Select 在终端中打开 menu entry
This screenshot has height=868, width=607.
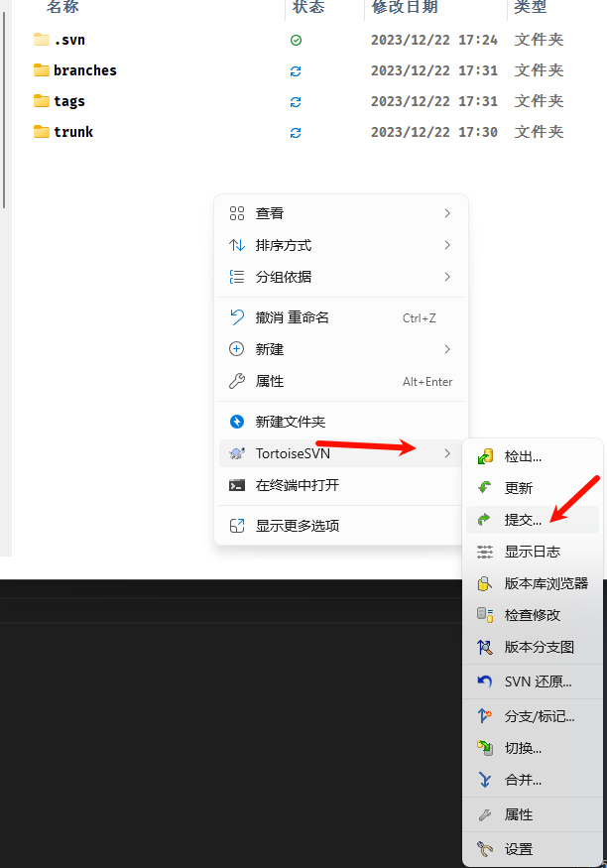click(341, 485)
